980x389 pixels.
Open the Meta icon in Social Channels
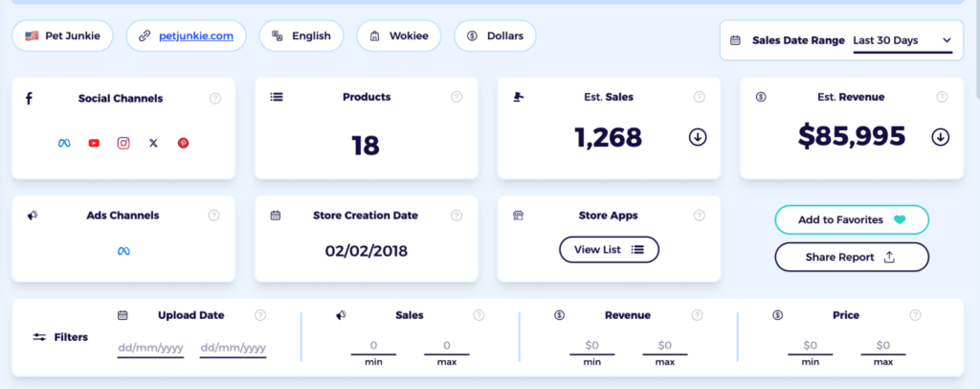click(64, 143)
